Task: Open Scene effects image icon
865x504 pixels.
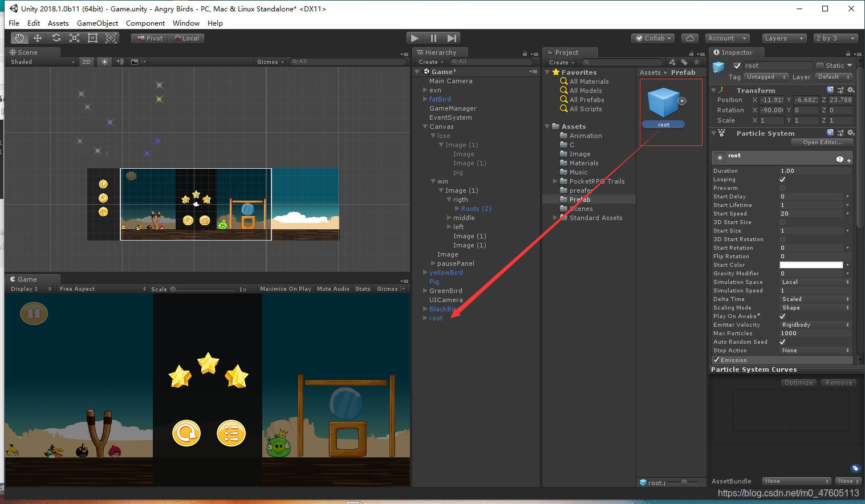Action: (x=135, y=62)
